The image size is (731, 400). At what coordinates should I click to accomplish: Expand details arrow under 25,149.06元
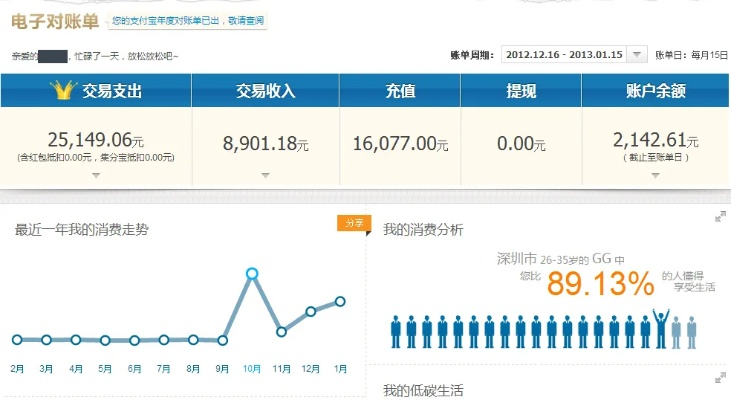[x=95, y=175]
